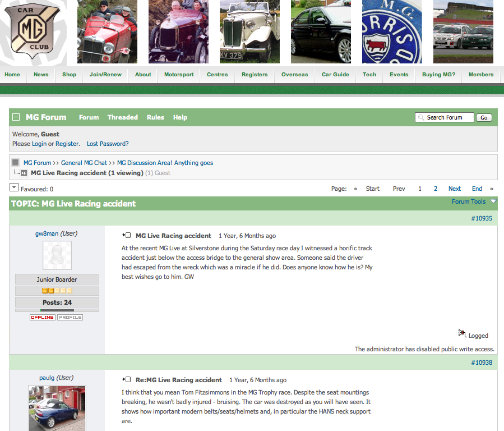Viewport: 504px width, 431px height.
Task: Click the 'Junior Boarder' rank label
Action: 57,279
